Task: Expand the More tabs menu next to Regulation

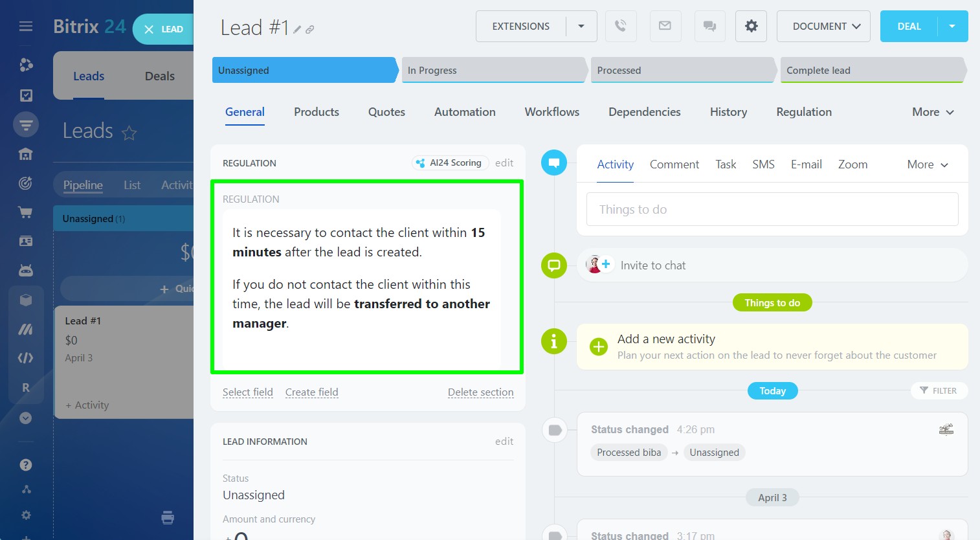Action: click(932, 112)
